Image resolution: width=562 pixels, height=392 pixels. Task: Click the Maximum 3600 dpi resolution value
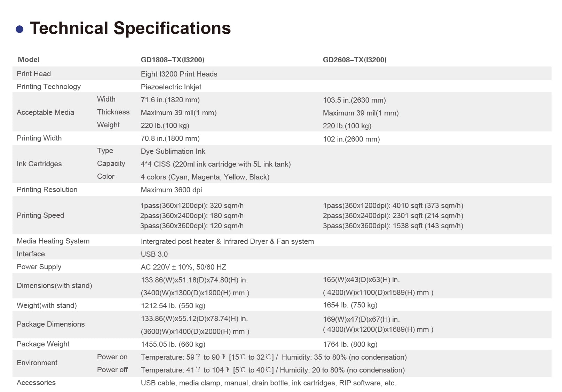pos(171,190)
